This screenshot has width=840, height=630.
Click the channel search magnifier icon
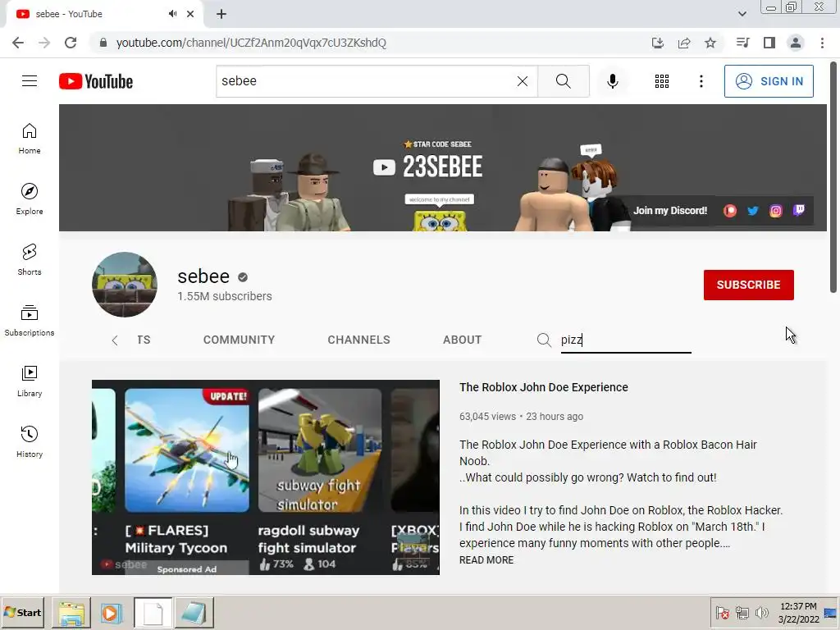click(x=544, y=340)
